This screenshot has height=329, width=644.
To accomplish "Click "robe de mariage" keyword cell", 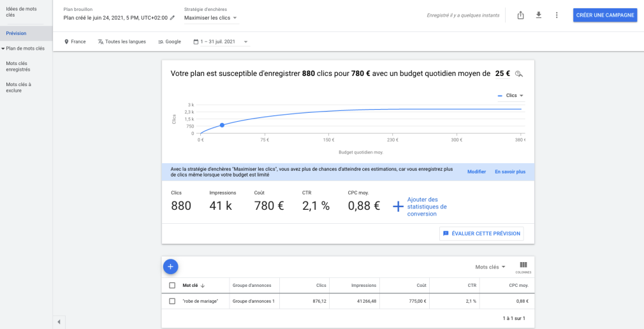I will pyautogui.click(x=200, y=301).
